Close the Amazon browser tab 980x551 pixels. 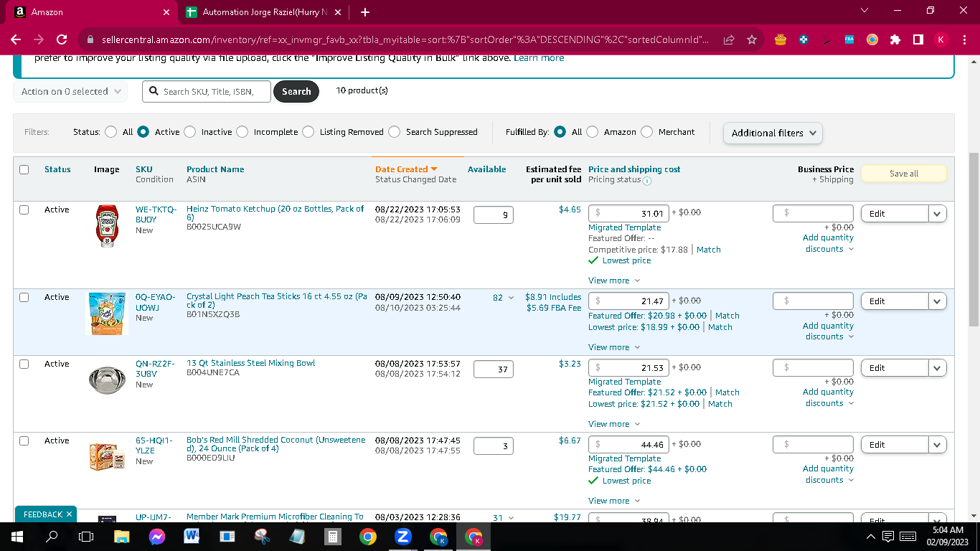coord(166,12)
